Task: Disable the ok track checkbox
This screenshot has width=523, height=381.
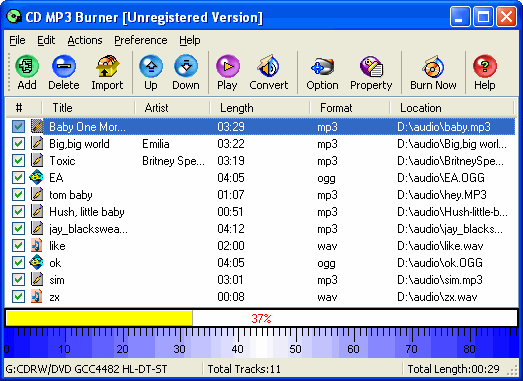Action: (18, 263)
